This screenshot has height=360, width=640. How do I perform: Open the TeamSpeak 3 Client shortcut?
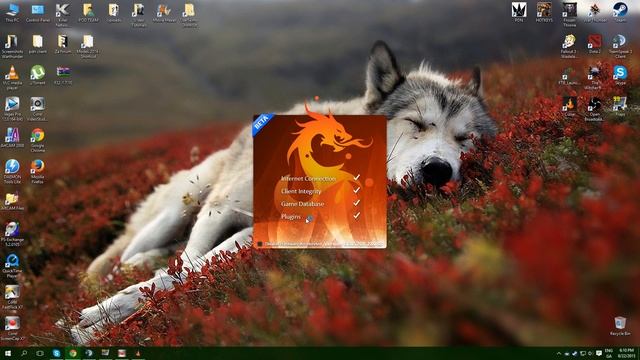point(620,46)
